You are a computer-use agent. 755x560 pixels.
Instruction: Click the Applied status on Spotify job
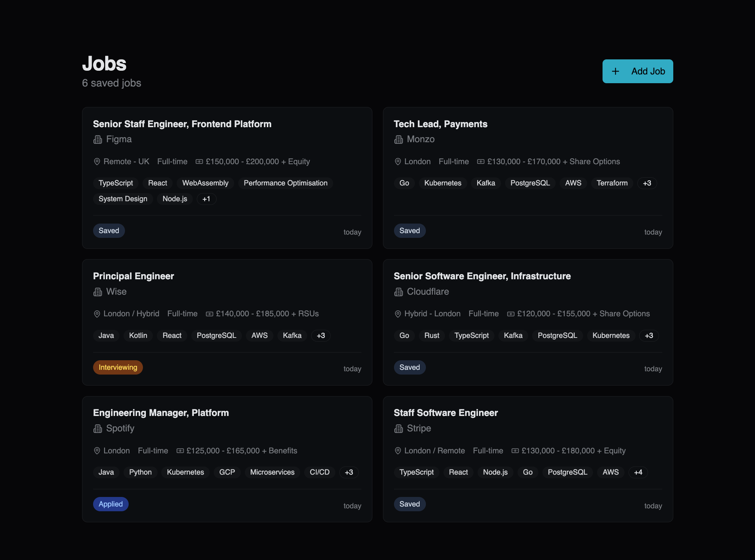point(111,504)
